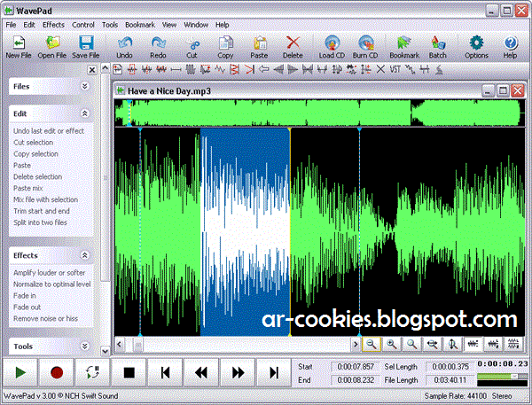Click the sidebar scroll down arrow
532x405 pixels.
[x=106, y=351]
